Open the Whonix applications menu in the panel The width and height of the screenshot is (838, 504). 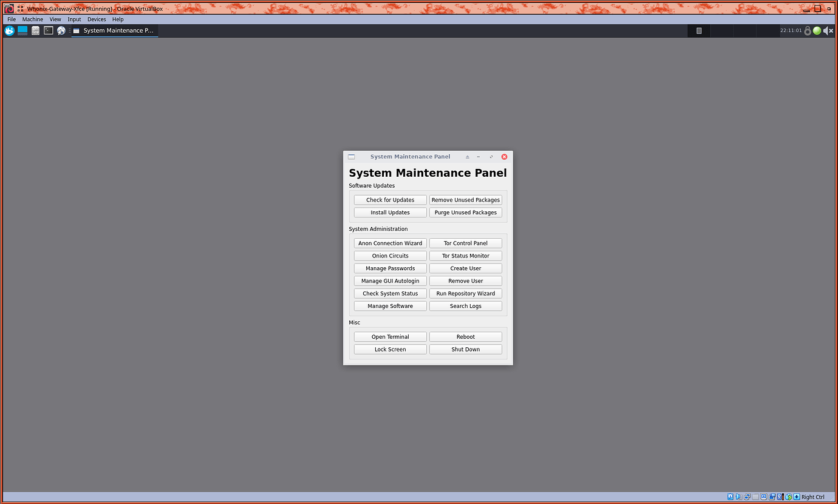pos(10,30)
